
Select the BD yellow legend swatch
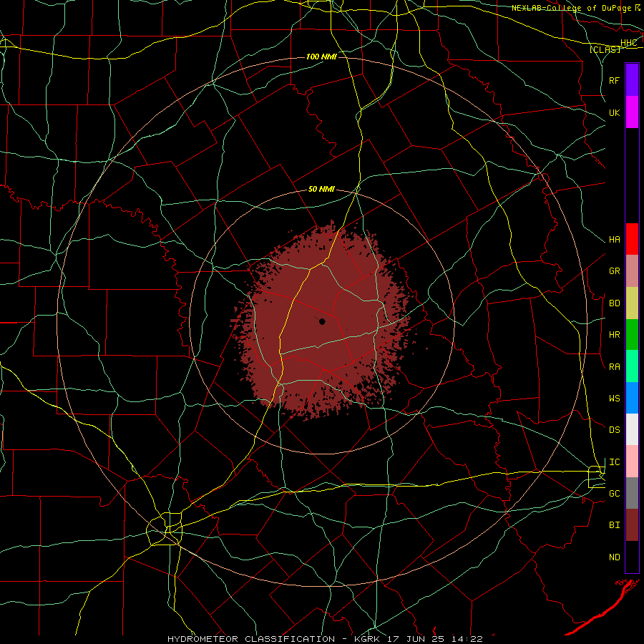pyautogui.click(x=632, y=303)
